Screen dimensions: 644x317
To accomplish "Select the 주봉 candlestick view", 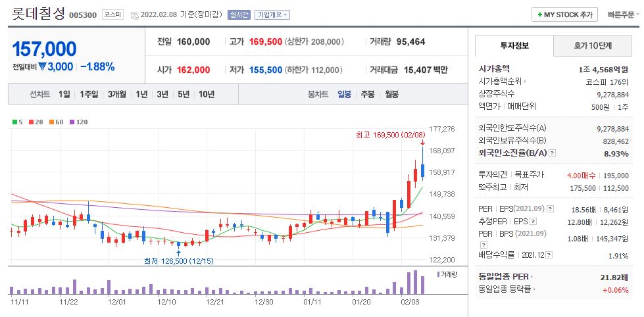I will tap(368, 94).
